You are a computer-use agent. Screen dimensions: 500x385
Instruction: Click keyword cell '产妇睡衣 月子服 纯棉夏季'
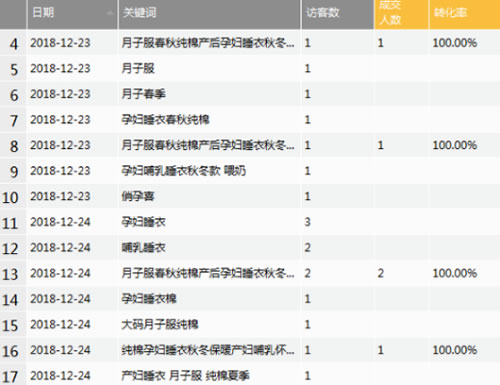coord(185,376)
